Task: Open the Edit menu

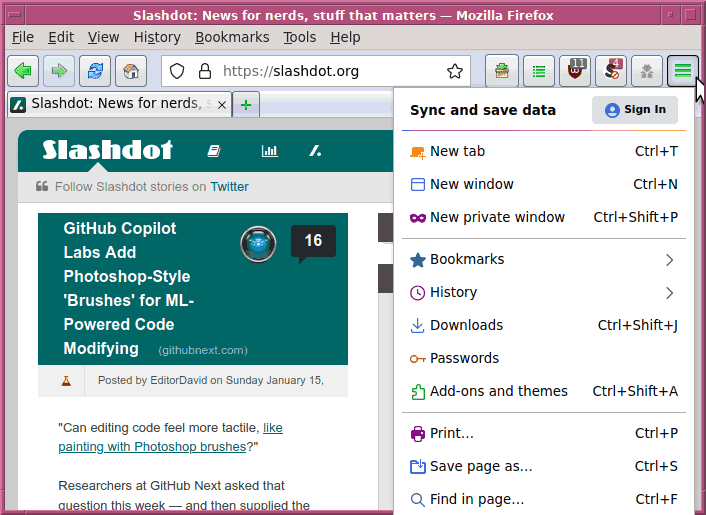Action: pyautogui.click(x=61, y=37)
